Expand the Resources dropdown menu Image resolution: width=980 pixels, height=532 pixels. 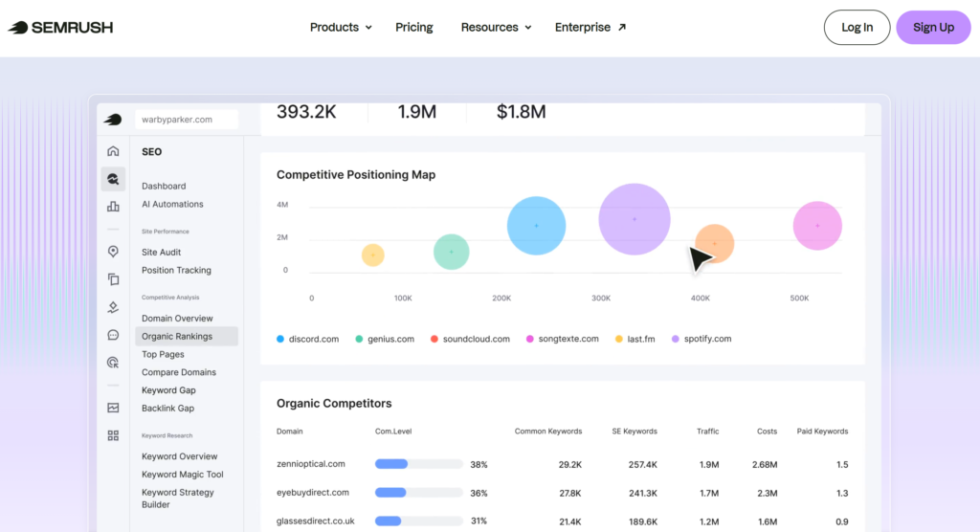(x=496, y=28)
